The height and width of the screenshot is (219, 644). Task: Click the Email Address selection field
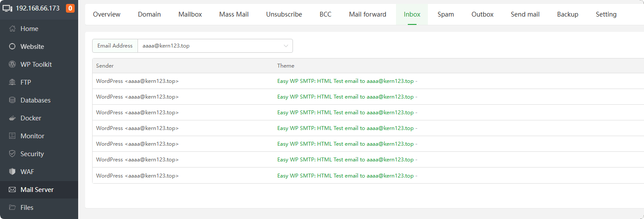click(210, 46)
